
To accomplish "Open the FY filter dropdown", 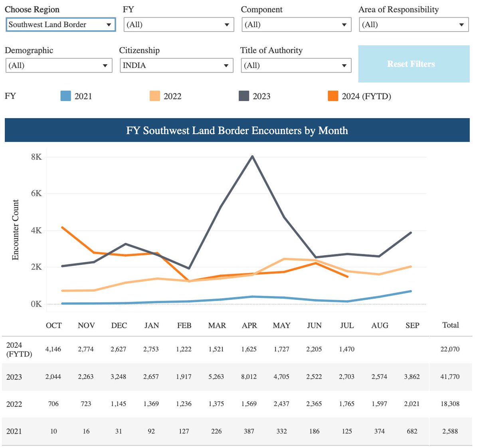I will click(x=178, y=25).
